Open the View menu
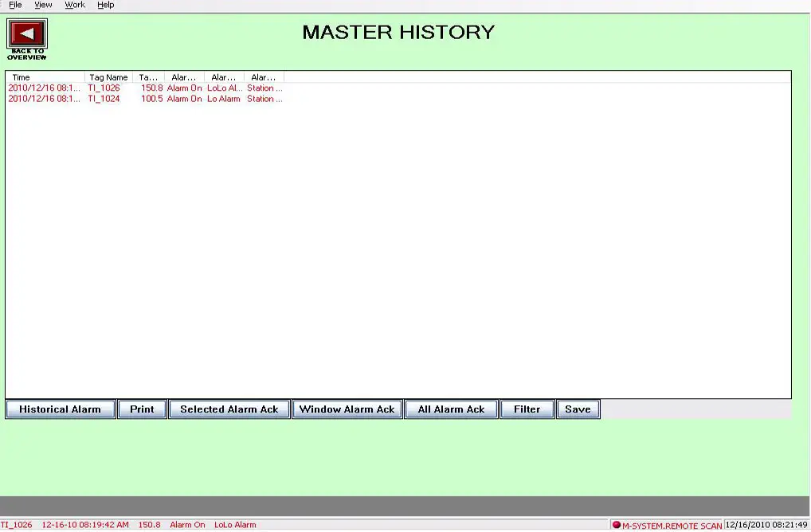The width and height of the screenshot is (811, 532). pyautogui.click(x=43, y=5)
